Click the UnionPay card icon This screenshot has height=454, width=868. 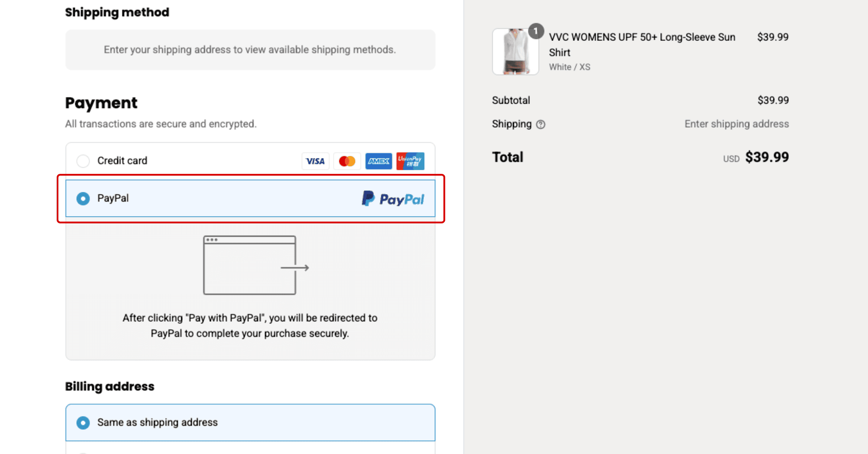tap(410, 161)
